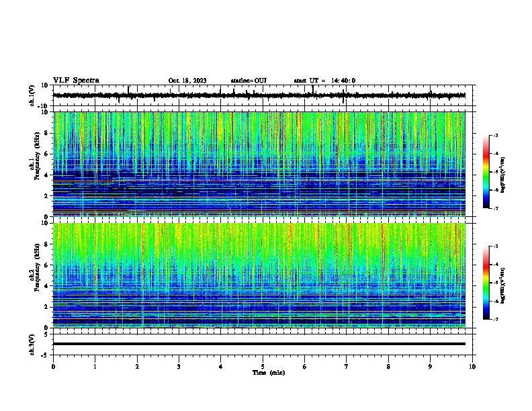Click time axis tick label '4'
Image resolution: width=532 pixels, height=411 pixels.
click(221, 367)
